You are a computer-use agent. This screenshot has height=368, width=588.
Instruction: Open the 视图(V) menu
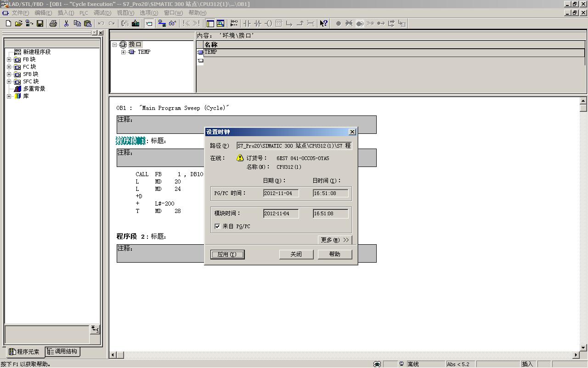point(125,13)
